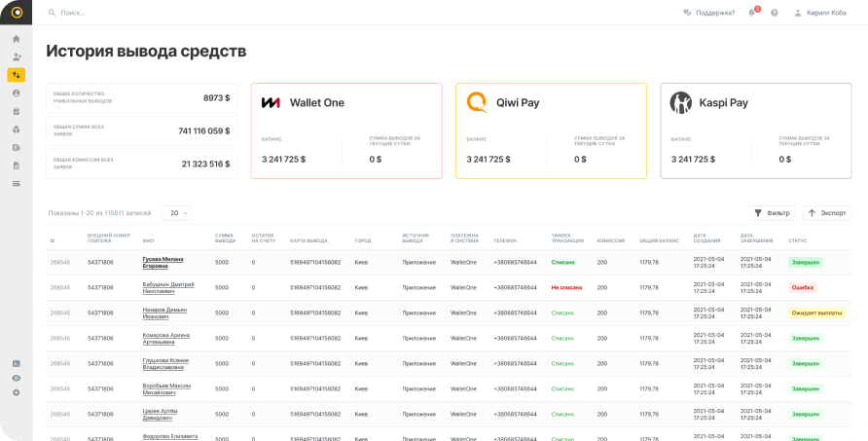This screenshot has height=441, width=868.
Task: Toggle the eye icon in the sidebar
Action: 17,378
